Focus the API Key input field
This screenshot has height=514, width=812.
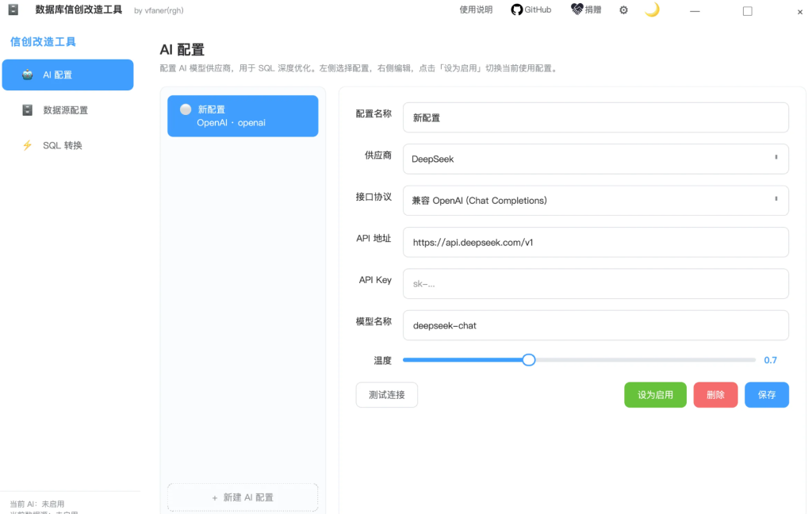tap(596, 283)
